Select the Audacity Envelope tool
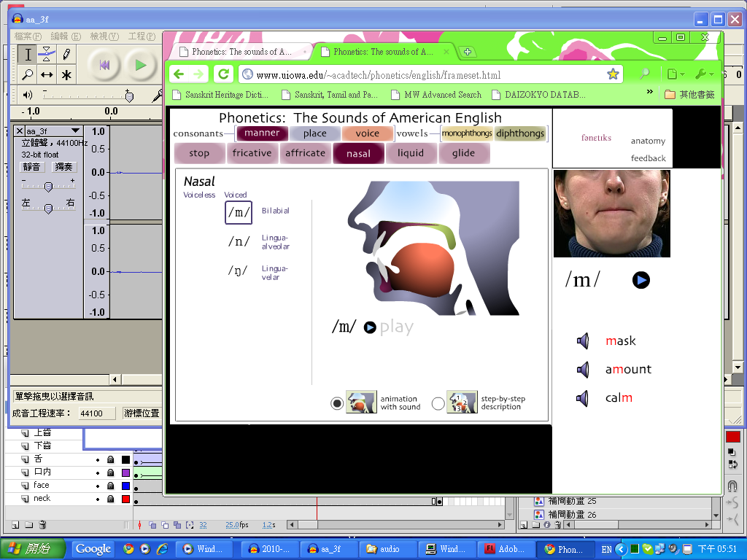This screenshot has width=747, height=560. tap(47, 54)
